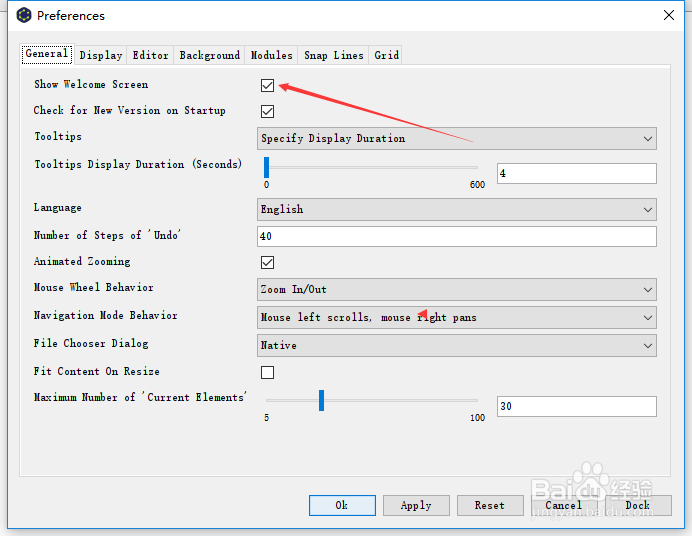Toggle Check for New Version on Startup
692x536 pixels.
pos(267,111)
